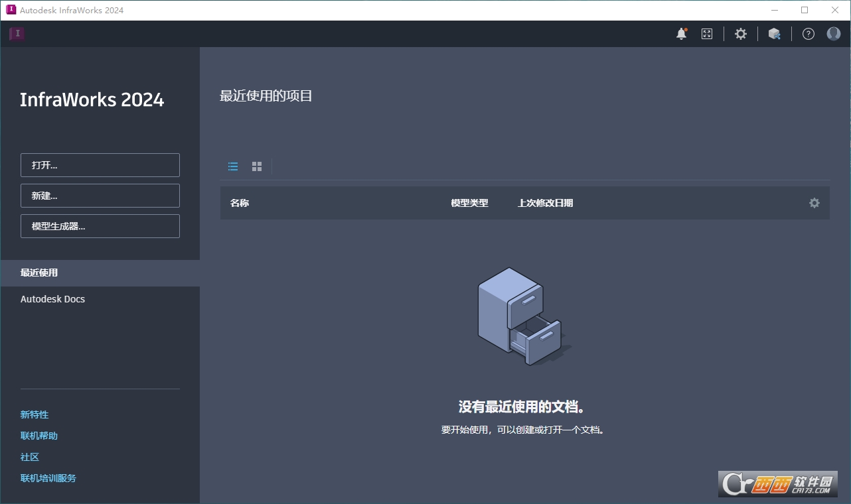
Task: Open application settings gear in top bar
Action: [741, 34]
